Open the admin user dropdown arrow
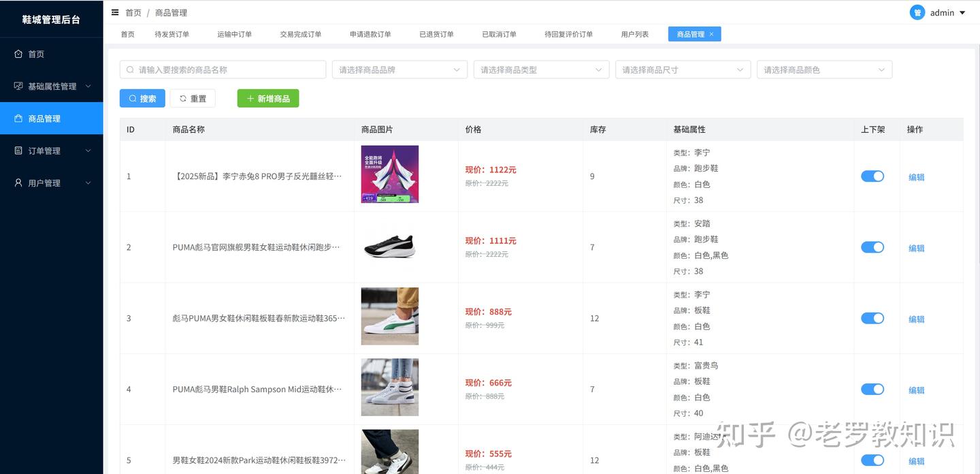The height and width of the screenshot is (474, 980). point(962,13)
